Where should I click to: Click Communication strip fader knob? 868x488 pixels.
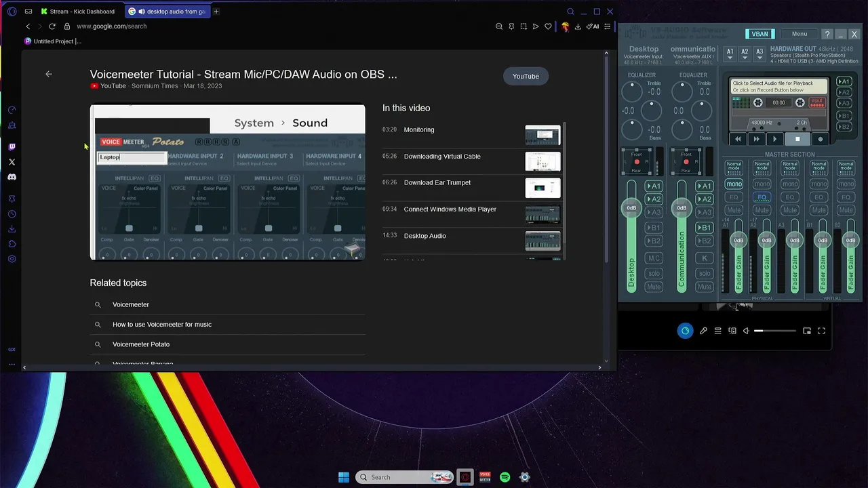point(682,208)
